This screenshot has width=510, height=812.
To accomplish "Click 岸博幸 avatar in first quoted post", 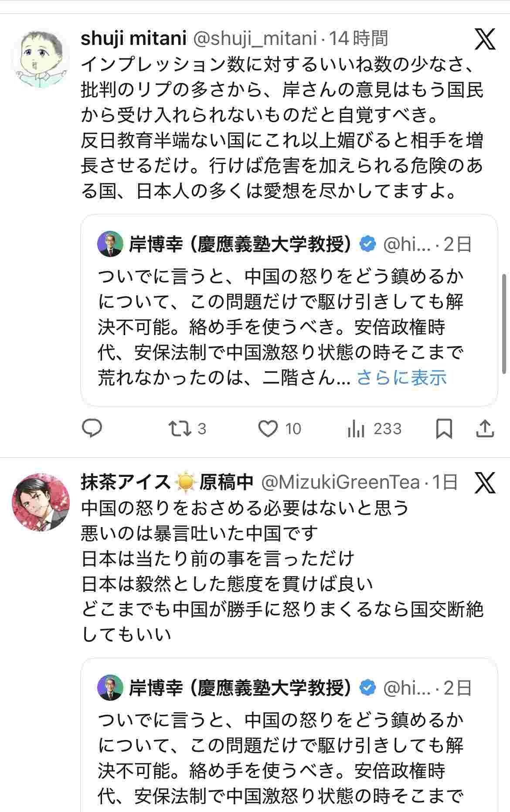I will point(110,244).
